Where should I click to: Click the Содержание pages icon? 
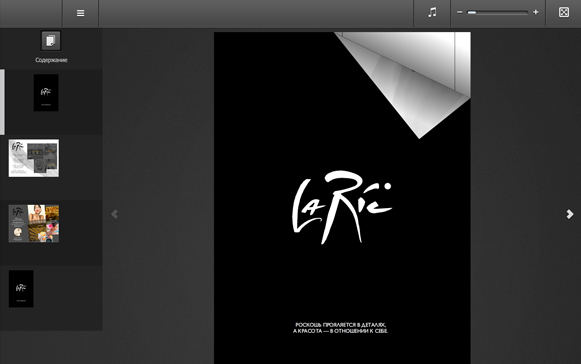click(51, 40)
